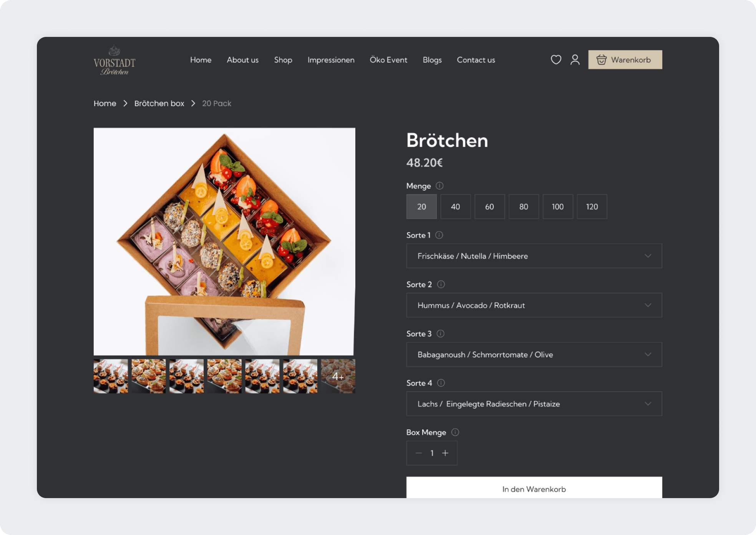
Task: Go to Impressionen in the navigation
Action: [x=331, y=60]
